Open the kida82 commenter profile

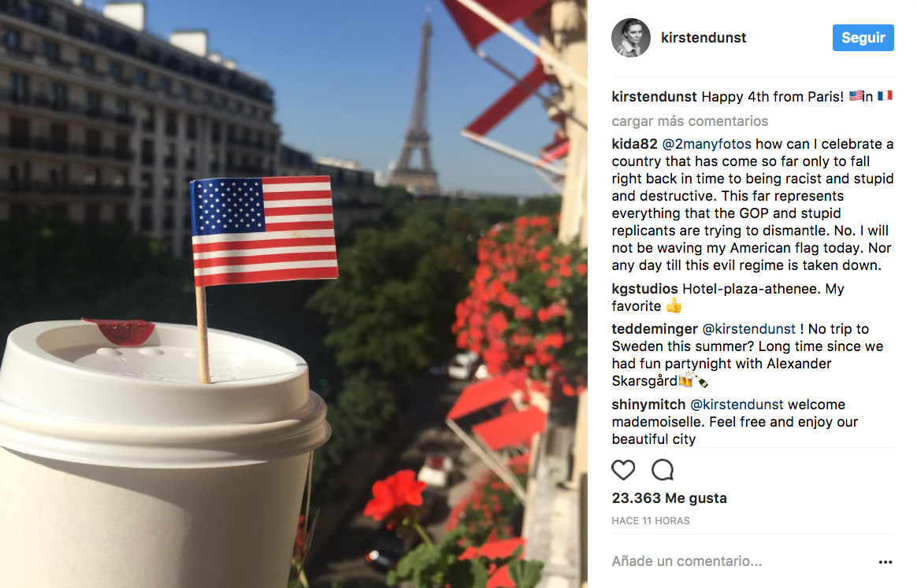pyautogui.click(x=634, y=144)
